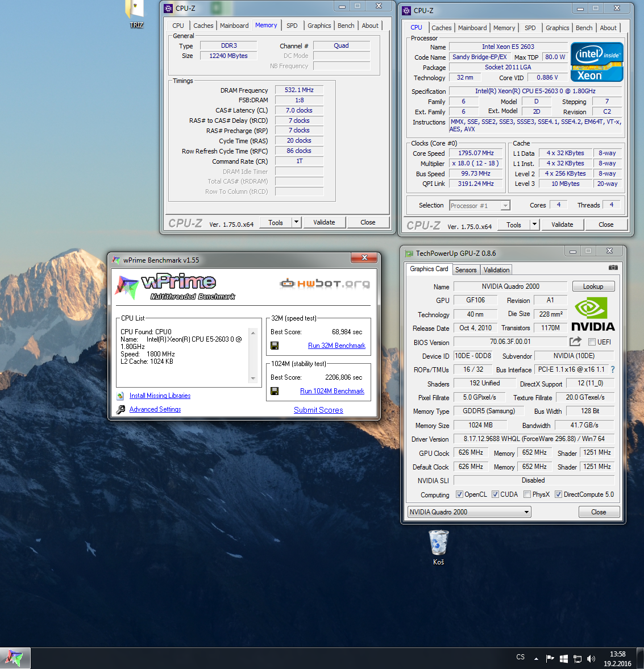This screenshot has width=644, height=669.
Task: Click the Driver Version field in GPU-Z
Action: (x=534, y=439)
